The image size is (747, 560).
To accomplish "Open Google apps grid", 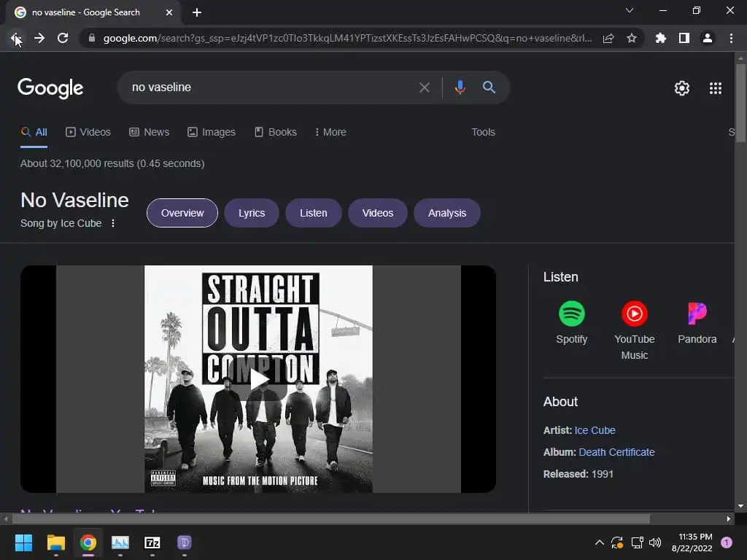I will coord(716,88).
